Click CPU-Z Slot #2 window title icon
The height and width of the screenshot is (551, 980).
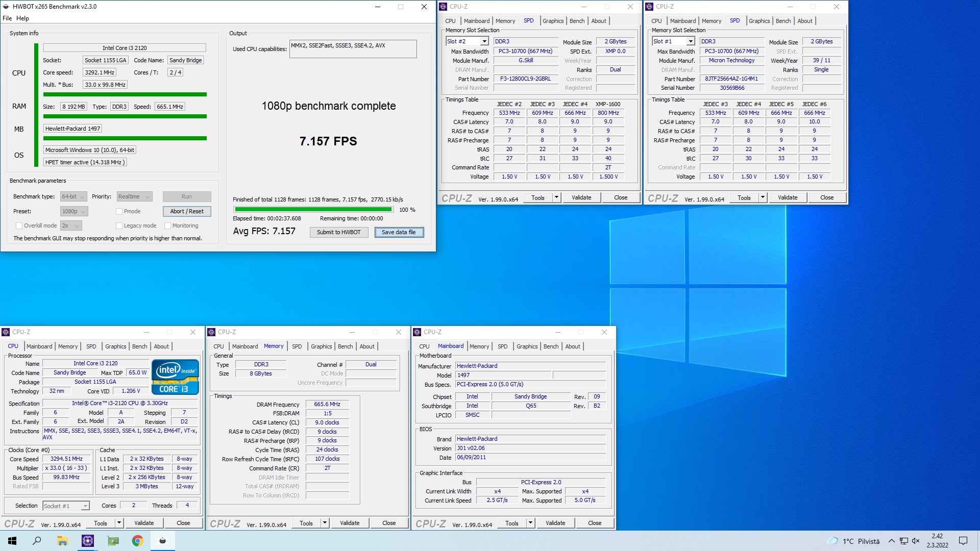click(x=443, y=7)
